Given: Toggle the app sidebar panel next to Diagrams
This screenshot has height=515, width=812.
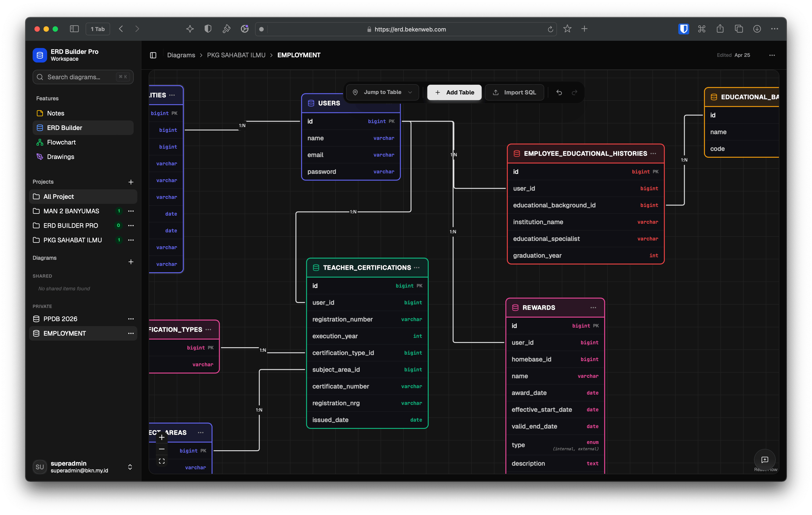Looking at the screenshot, I should (153, 55).
